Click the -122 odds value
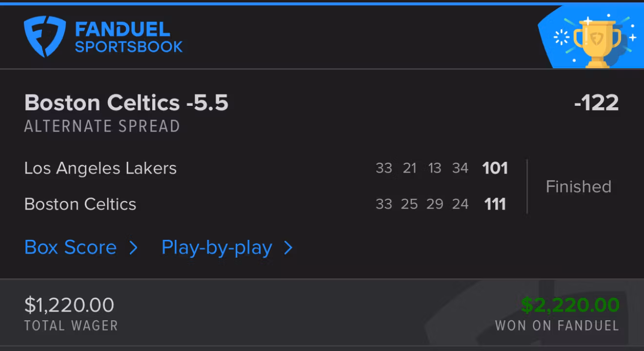The height and width of the screenshot is (351, 644). point(596,103)
